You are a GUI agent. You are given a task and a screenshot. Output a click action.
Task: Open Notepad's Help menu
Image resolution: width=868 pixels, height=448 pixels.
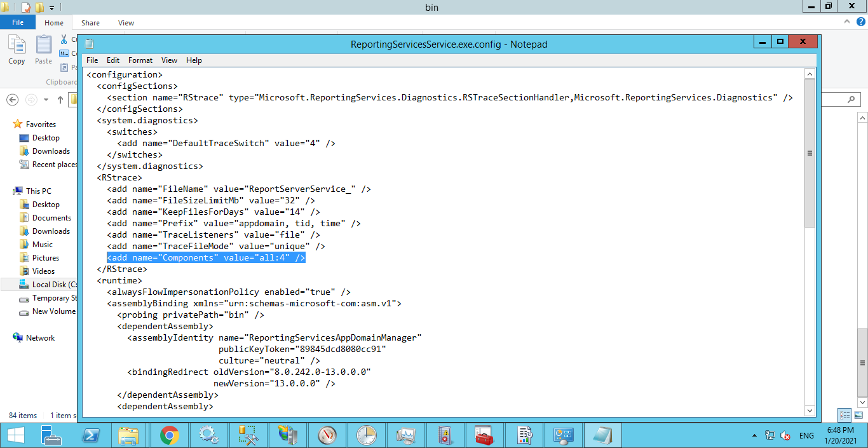194,60
